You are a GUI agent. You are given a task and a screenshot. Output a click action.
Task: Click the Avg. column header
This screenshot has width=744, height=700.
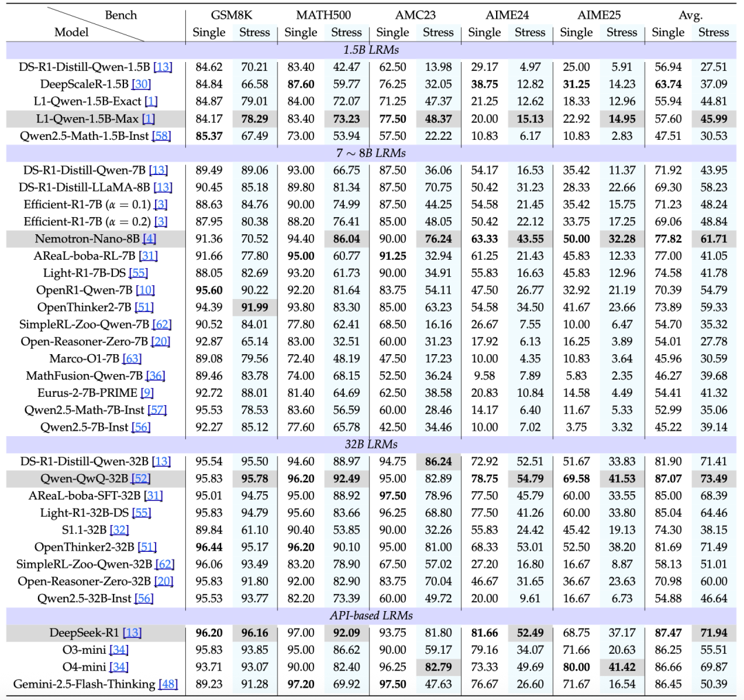coord(690,16)
